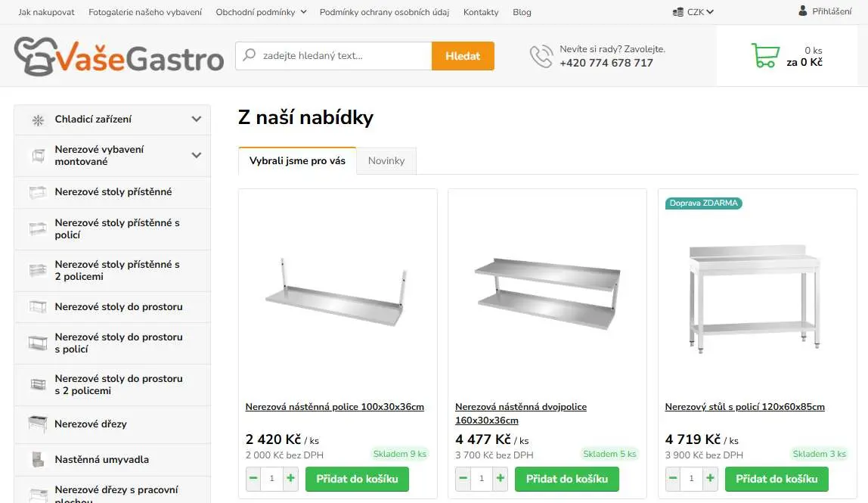Expand the Obchodní podmínky menu
Viewport: 868px width, 503px height.
point(260,12)
